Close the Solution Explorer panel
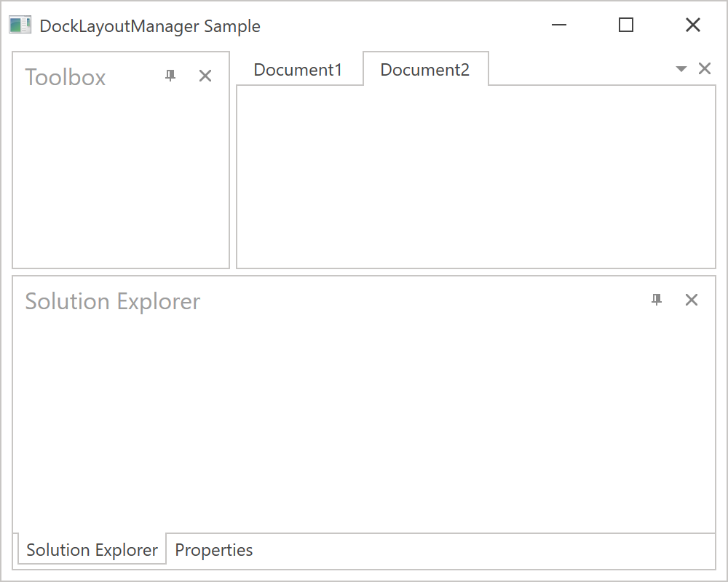The width and height of the screenshot is (728, 582). click(x=692, y=300)
